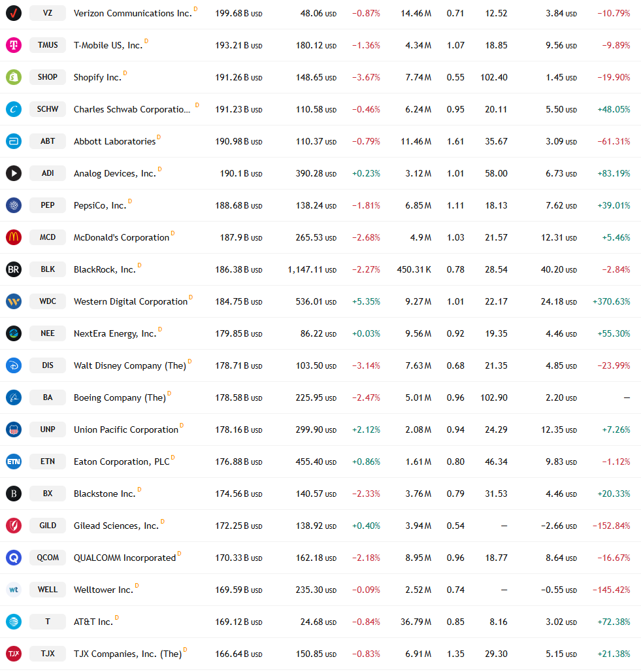This screenshot has width=641, height=672.
Task: Click the Abbott Laboratories logo icon
Action: [x=14, y=141]
